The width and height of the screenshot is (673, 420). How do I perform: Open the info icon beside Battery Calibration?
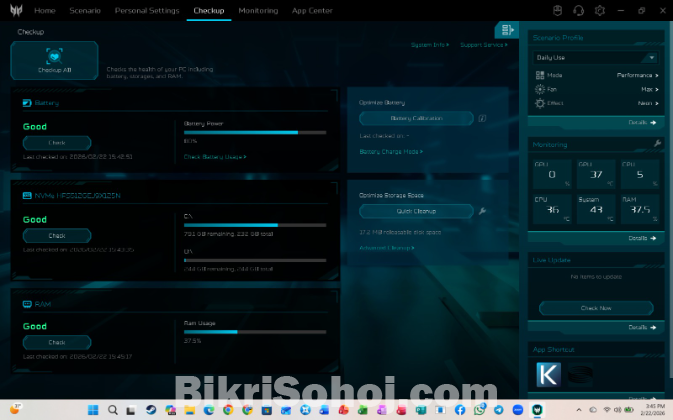pyautogui.click(x=482, y=118)
